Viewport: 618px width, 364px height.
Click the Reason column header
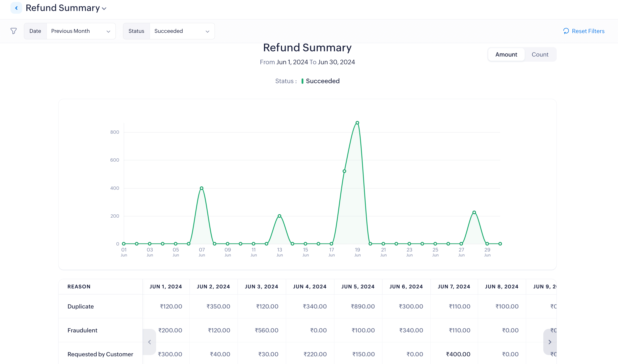click(79, 287)
